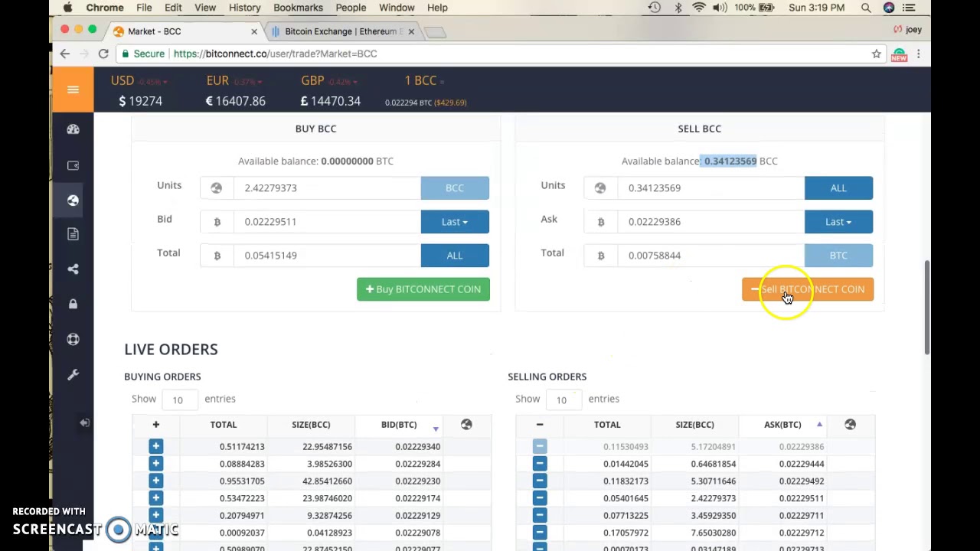The image size is (980, 551).
Task: Click the browser back arrow
Action: point(65,54)
